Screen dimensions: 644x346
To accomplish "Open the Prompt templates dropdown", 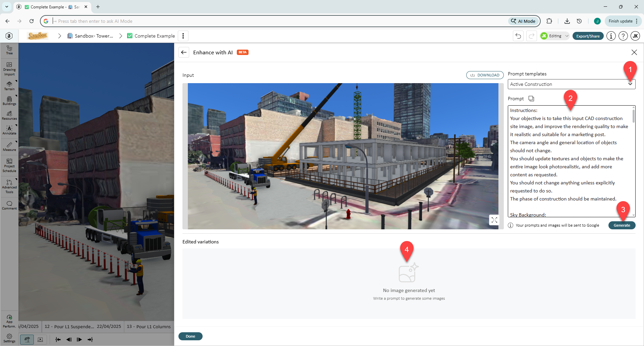I will click(x=572, y=84).
